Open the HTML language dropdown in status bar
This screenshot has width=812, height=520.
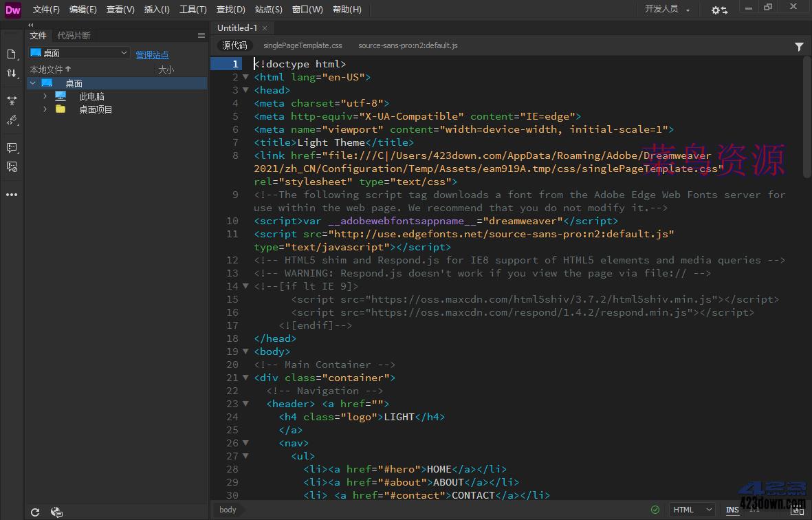pos(691,510)
